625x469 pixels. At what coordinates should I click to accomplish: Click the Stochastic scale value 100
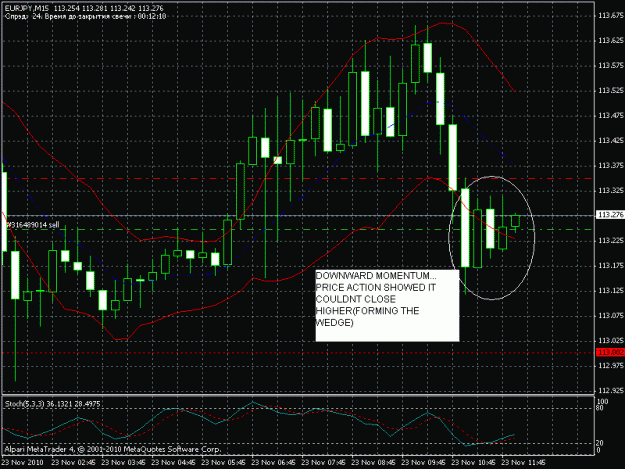coord(603,402)
